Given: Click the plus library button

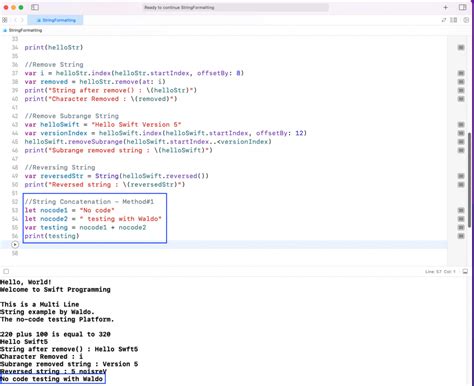Looking at the screenshot, I should 446,7.
